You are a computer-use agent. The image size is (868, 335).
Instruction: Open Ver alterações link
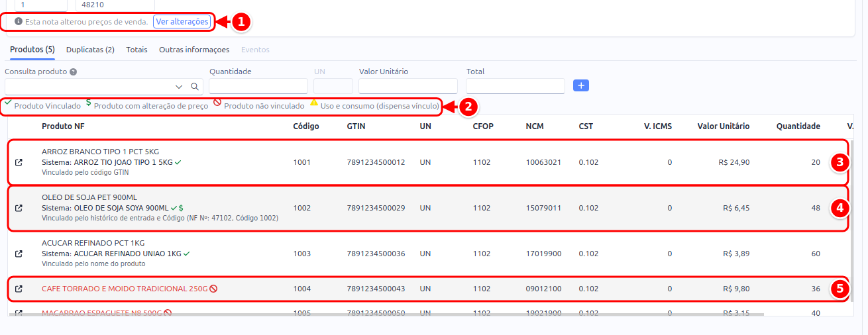tap(182, 22)
